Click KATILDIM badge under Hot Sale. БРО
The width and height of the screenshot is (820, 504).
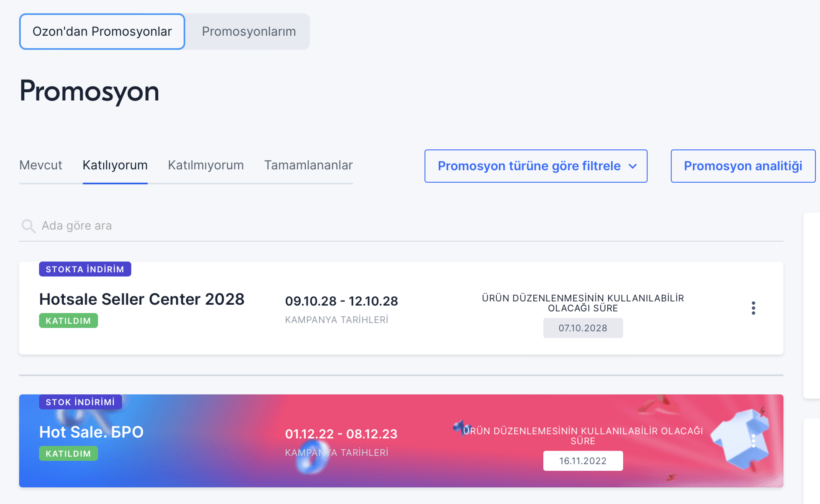(68, 453)
